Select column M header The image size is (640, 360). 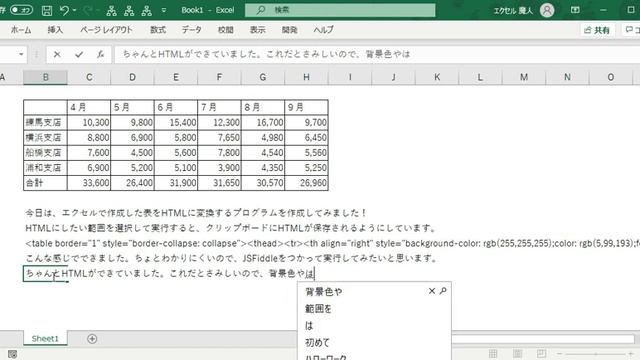(x=524, y=77)
